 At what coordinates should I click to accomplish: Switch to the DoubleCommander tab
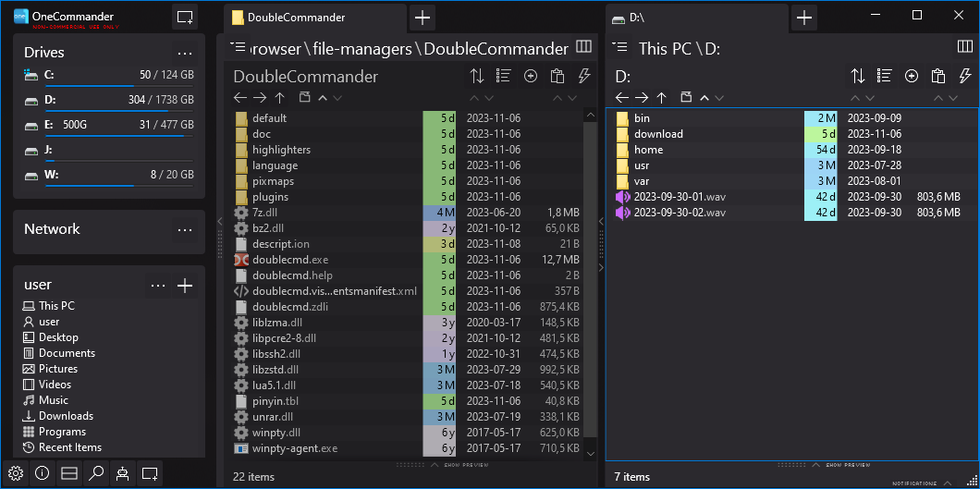[x=314, y=18]
